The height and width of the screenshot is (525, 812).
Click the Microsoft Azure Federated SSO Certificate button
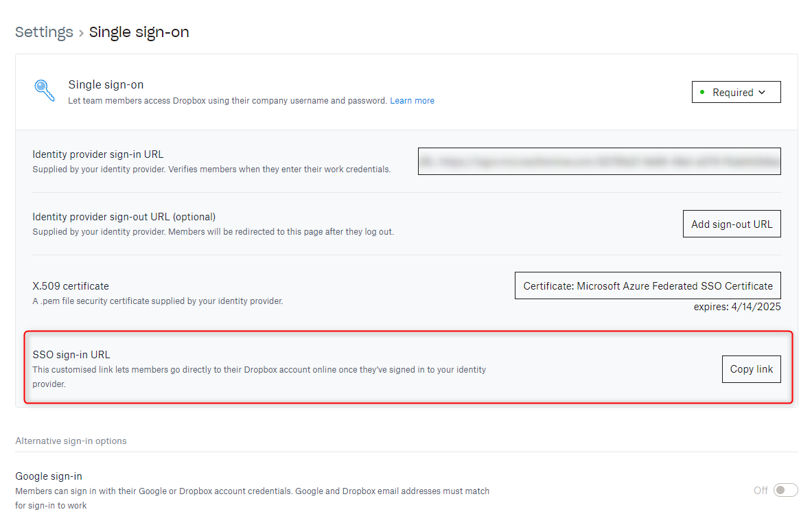click(x=647, y=285)
